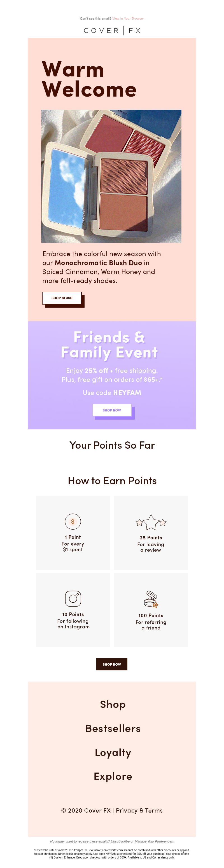This screenshot has width=224, height=868.
Task: Open the Privacy & Terms link
Action: pyautogui.click(x=139, y=810)
